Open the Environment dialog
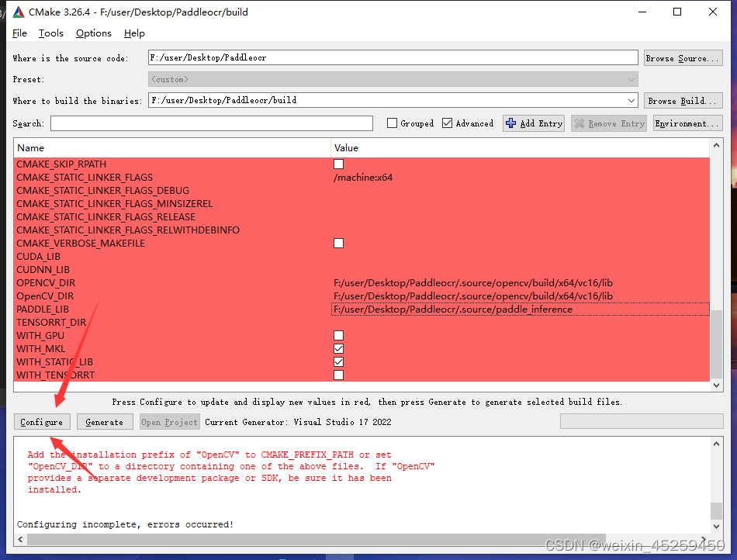The height and width of the screenshot is (560, 737). pos(687,123)
